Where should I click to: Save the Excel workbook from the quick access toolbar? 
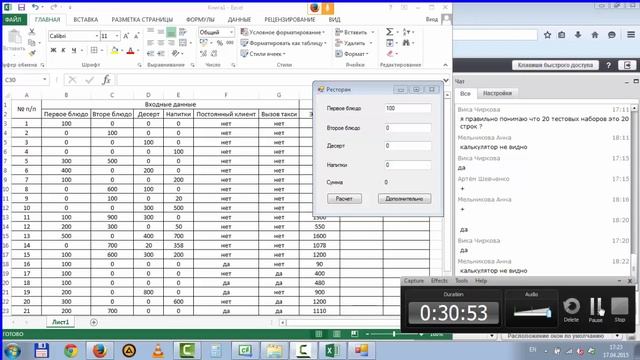[x=21, y=7]
